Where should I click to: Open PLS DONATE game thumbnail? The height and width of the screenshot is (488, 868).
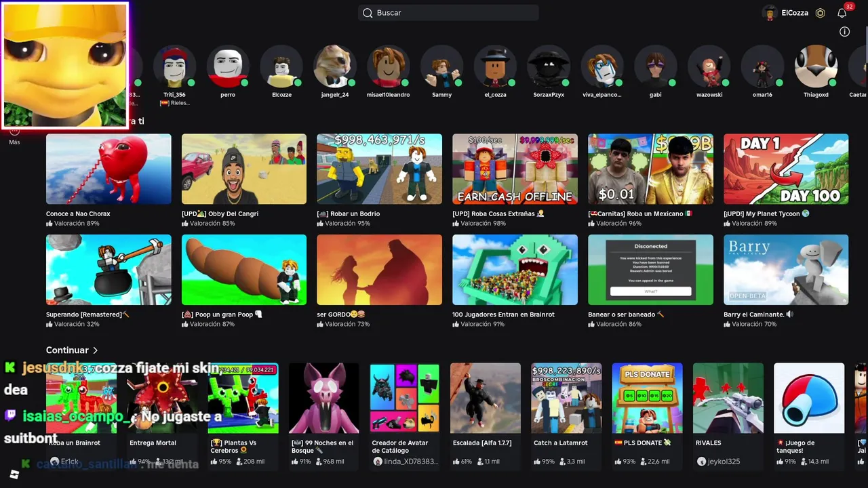point(648,398)
